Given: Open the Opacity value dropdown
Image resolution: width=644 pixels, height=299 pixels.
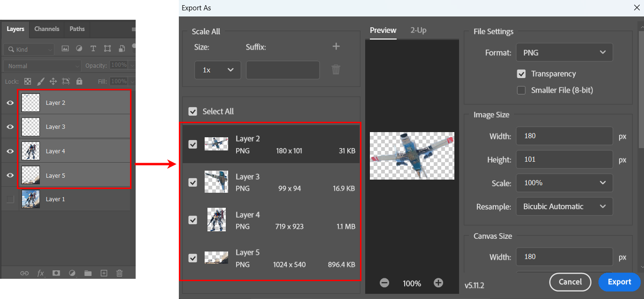Looking at the screenshot, I should [132, 65].
